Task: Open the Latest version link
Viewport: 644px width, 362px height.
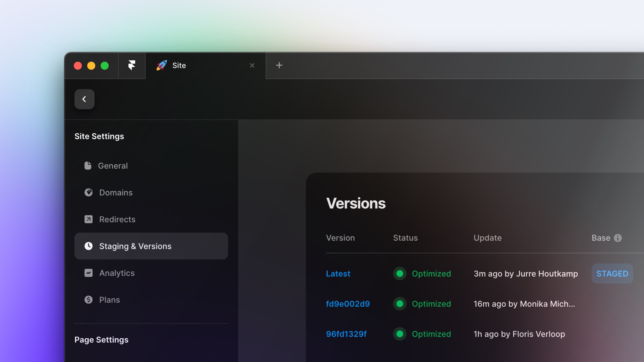Action: click(338, 274)
